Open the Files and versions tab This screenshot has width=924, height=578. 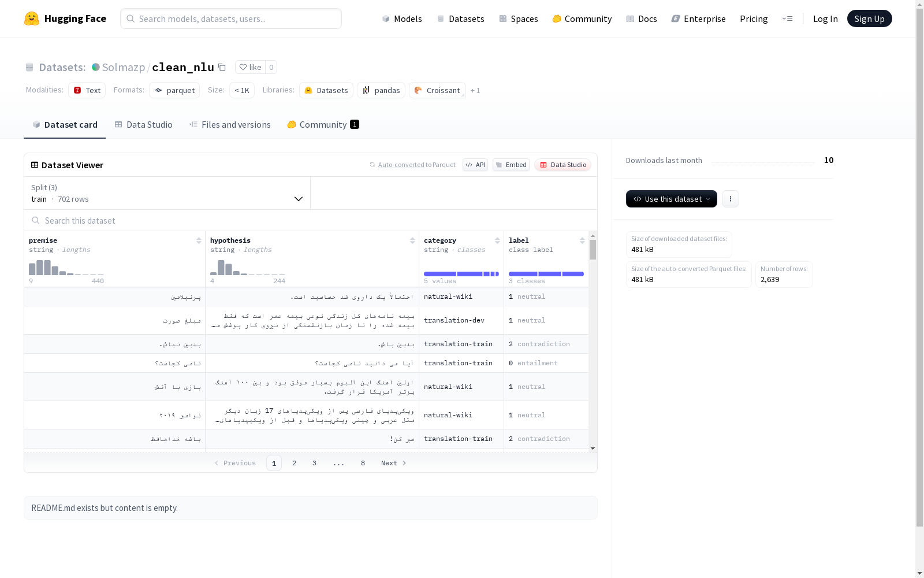[230, 125]
